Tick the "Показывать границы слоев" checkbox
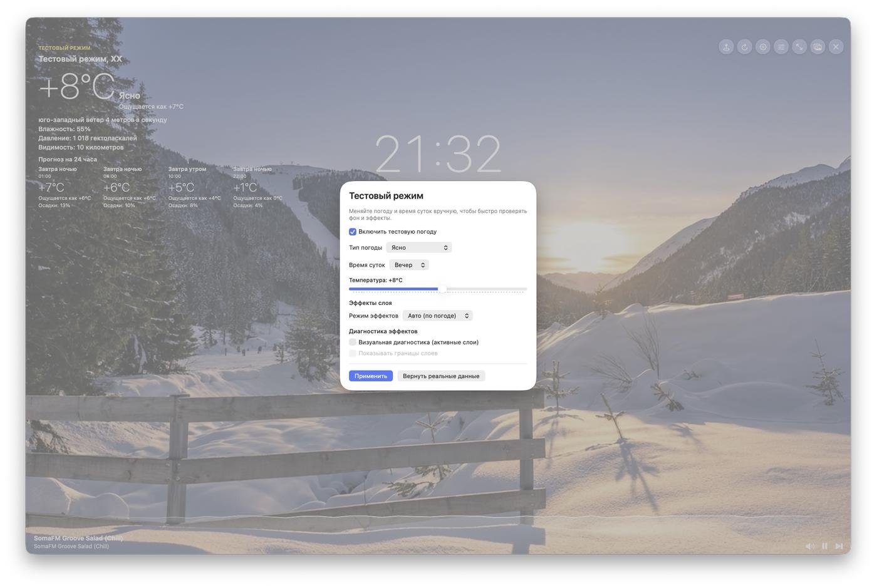The width and height of the screenshot is (877, 588). 353,354
